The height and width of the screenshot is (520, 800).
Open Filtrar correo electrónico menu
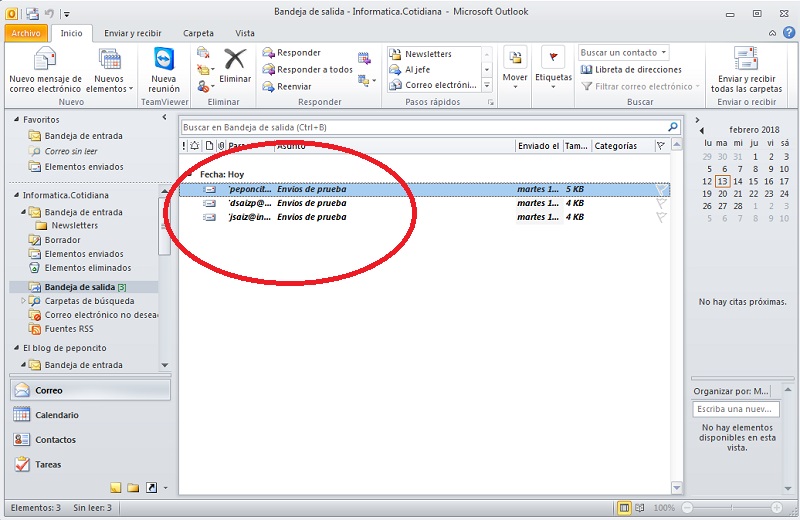640,87
